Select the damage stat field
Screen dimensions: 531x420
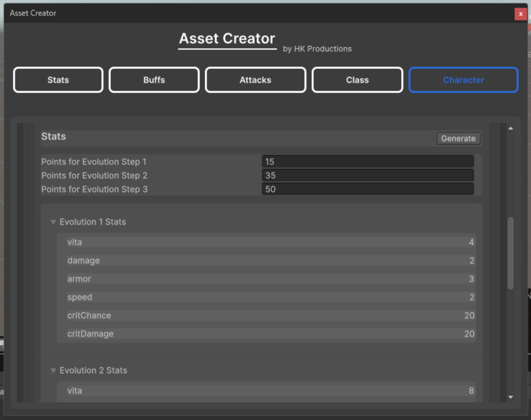point(268,260)
